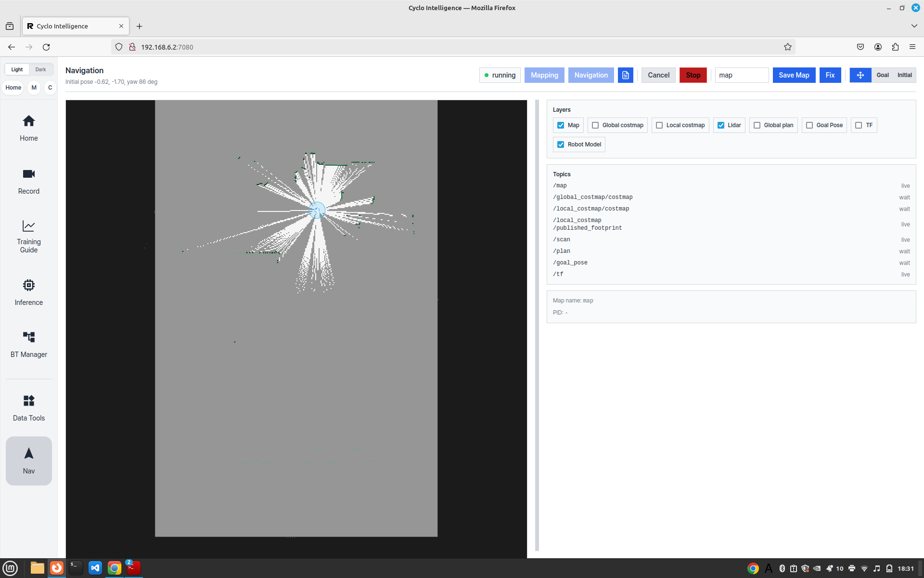
Task: Select the Goal pose mode
Action: pos(883,75)
